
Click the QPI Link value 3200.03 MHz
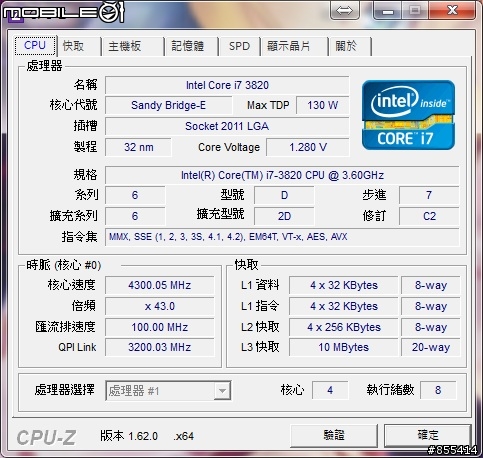(x=160, y=347)
